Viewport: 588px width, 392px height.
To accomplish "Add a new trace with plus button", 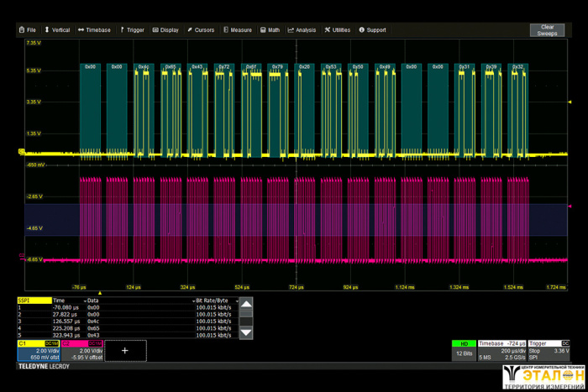I will point(125,352).
